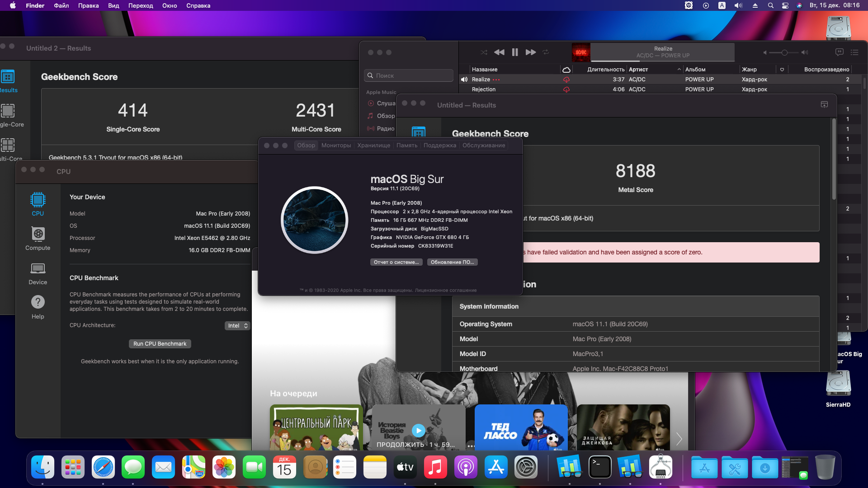This screenshot has width=868, height=488.
Task: Click the Отчет о системе button
Action: pos(396,262)
